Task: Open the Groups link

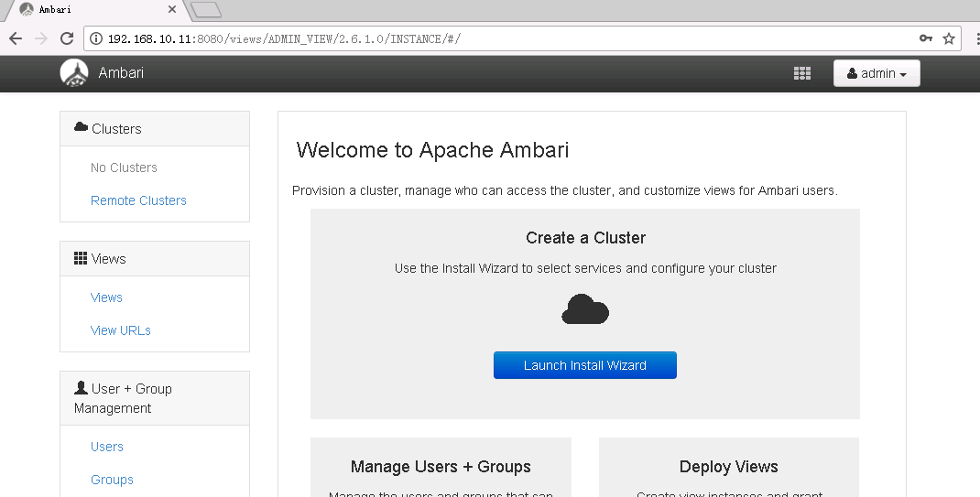Action: tap(112, 480)
